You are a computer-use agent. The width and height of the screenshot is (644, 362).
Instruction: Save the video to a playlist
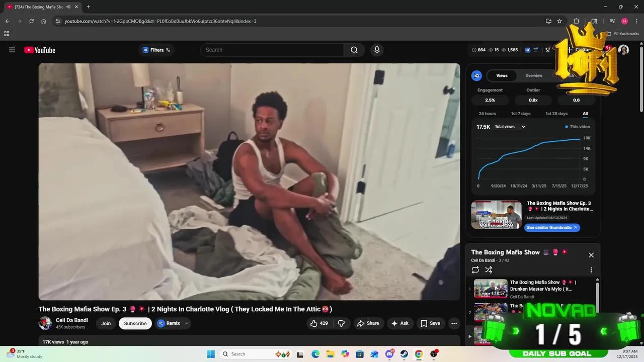430,323
